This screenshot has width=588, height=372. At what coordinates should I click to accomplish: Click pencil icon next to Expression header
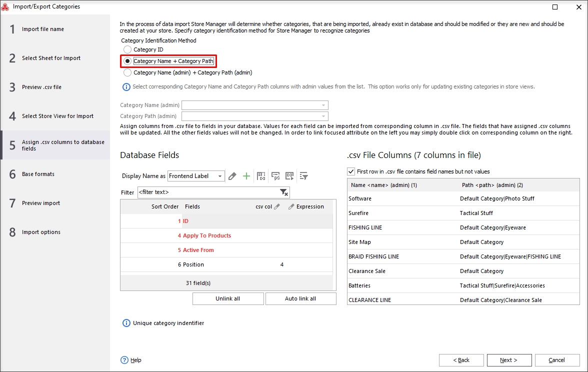point(291,206)
